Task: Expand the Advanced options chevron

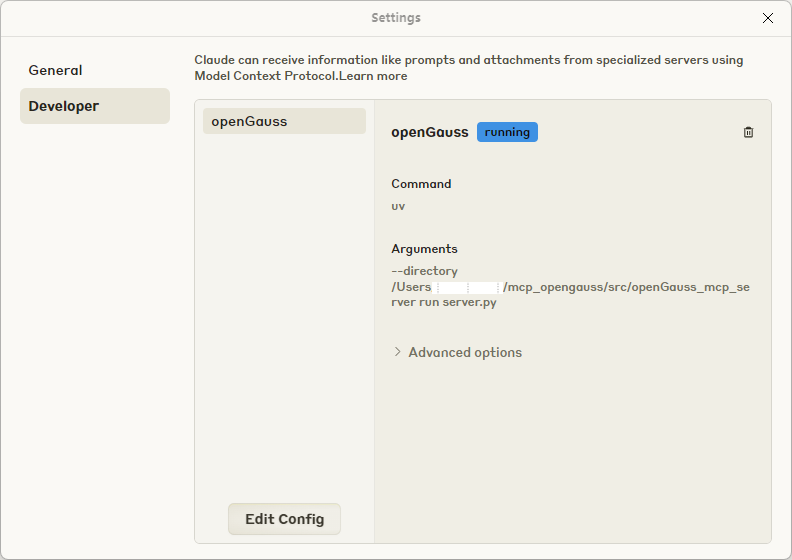Action: (397, 352)
